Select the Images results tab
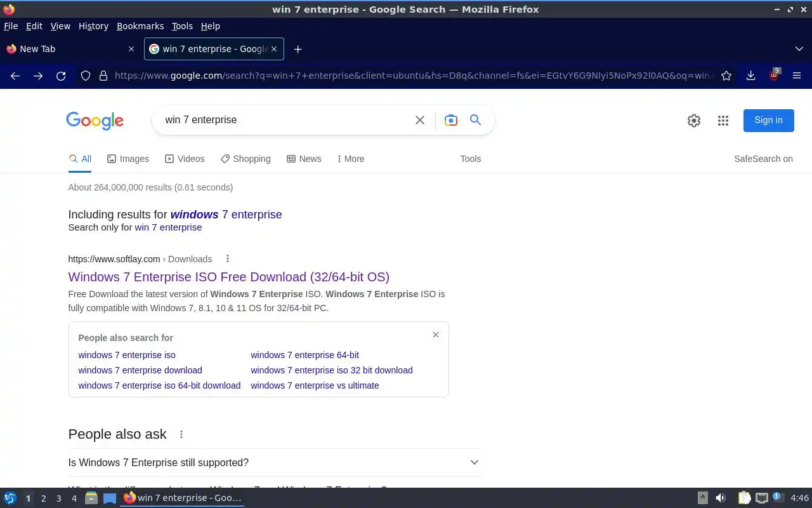 (x=128, y=159)
